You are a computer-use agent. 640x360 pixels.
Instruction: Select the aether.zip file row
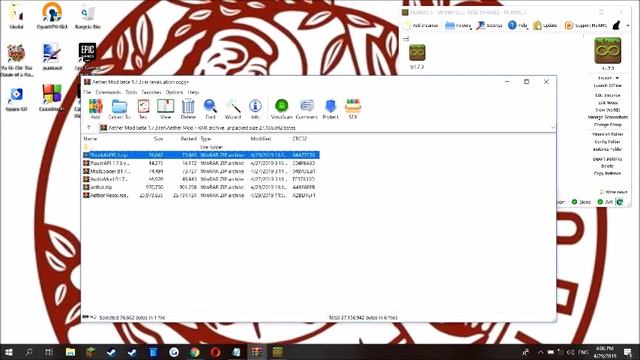point(201,187)
